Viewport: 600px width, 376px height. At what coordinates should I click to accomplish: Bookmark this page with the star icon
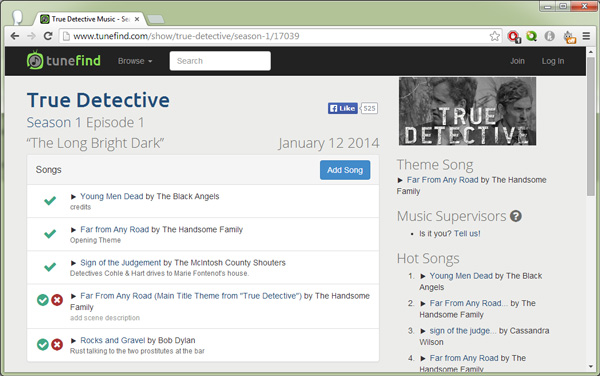(494, 36)
